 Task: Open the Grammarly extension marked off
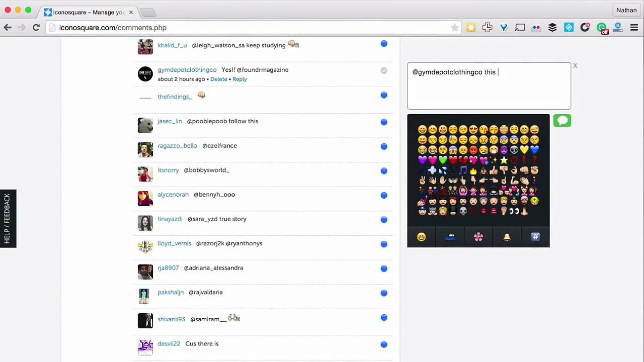[x=602, y=28]
